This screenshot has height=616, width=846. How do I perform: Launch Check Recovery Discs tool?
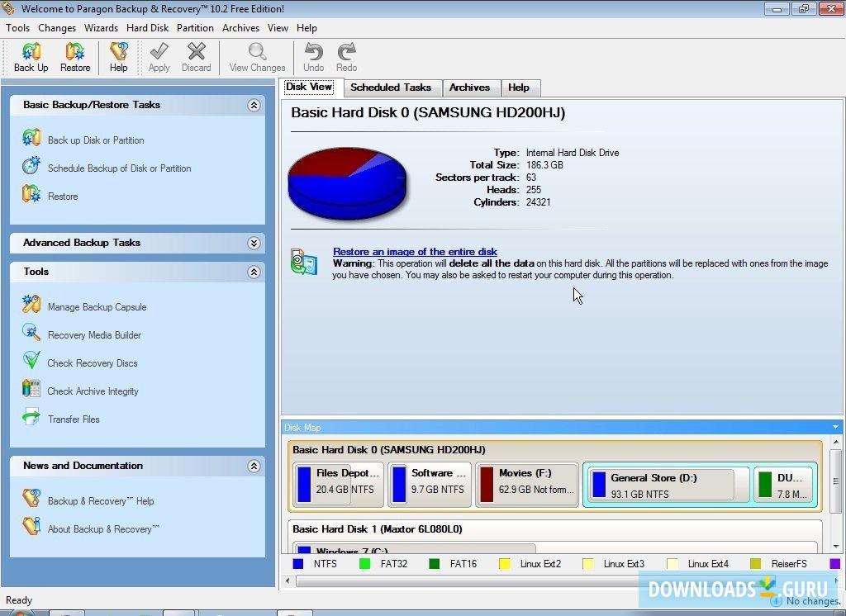tap(91, 362)
